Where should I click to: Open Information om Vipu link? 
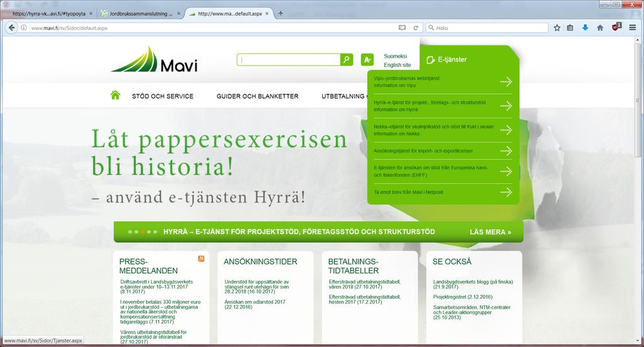tap(395, 86)
